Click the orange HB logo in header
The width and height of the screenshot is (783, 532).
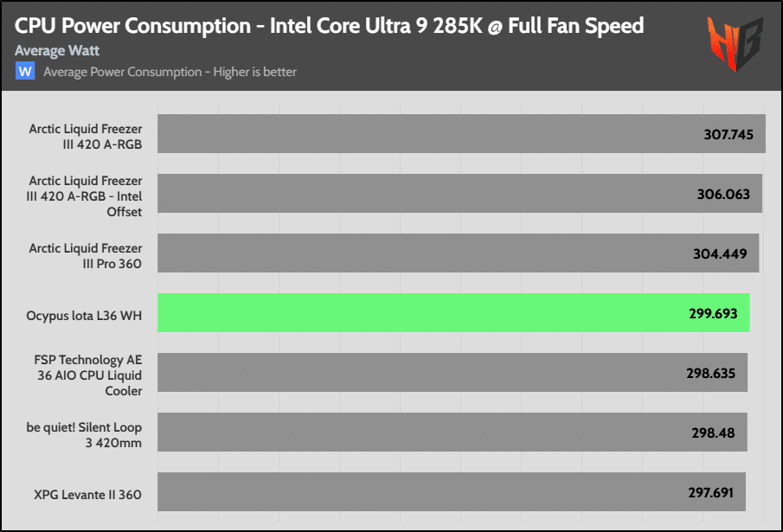click(735, 44)
